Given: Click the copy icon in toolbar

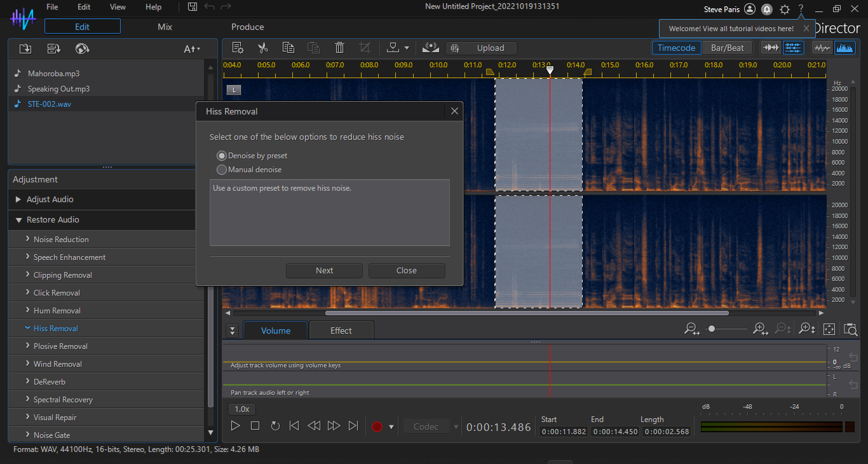Looking at the screenshot, I should (288, 48).
